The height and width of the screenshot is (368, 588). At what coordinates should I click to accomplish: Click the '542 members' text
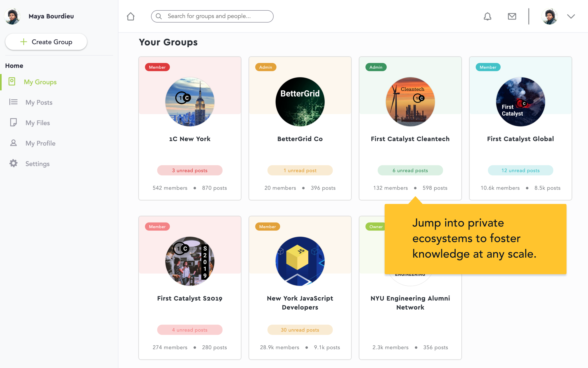pyautogui.click(x=170, y=188)
